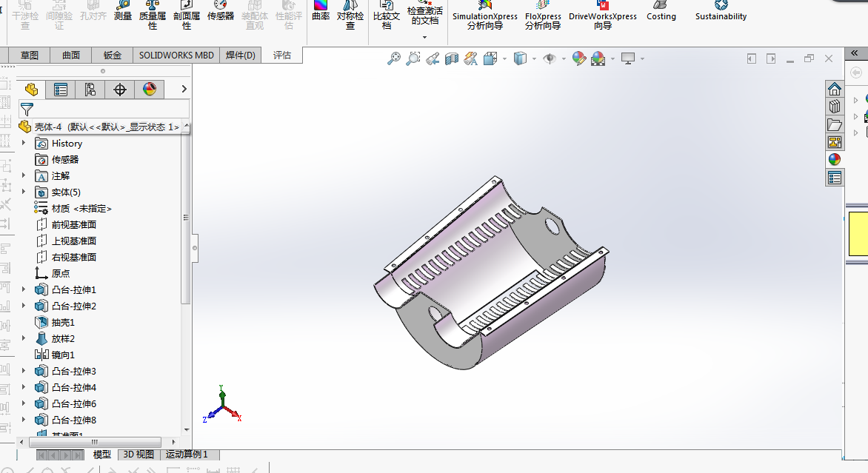
Task: Open PropertyManager tab icon
Action: pos(60,90)
